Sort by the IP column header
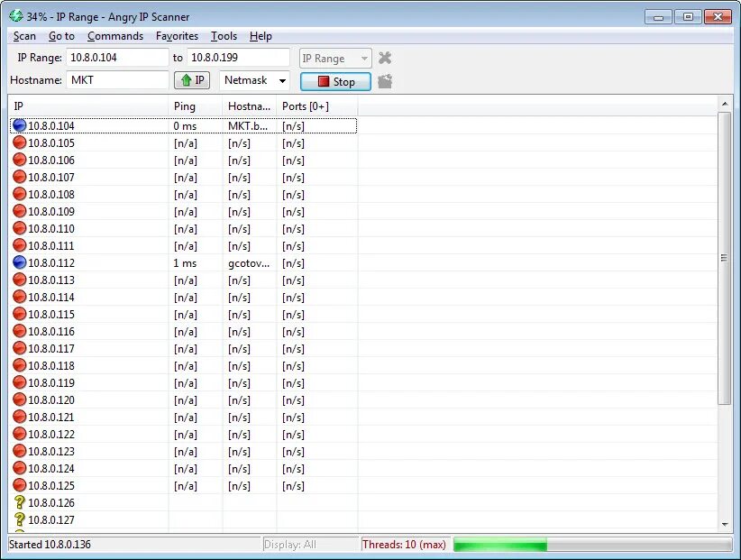Screen dimensions: 741x560 point(88,106)
